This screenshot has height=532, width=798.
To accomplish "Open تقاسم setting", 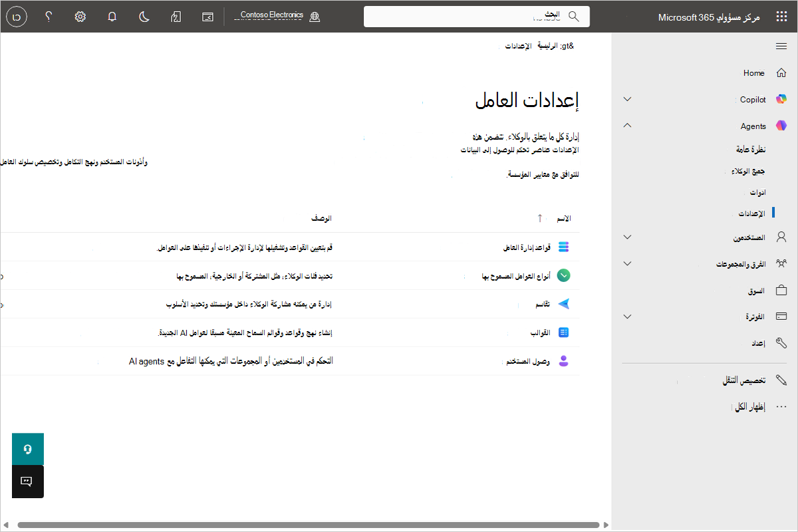I will click(x=543, y=304).
